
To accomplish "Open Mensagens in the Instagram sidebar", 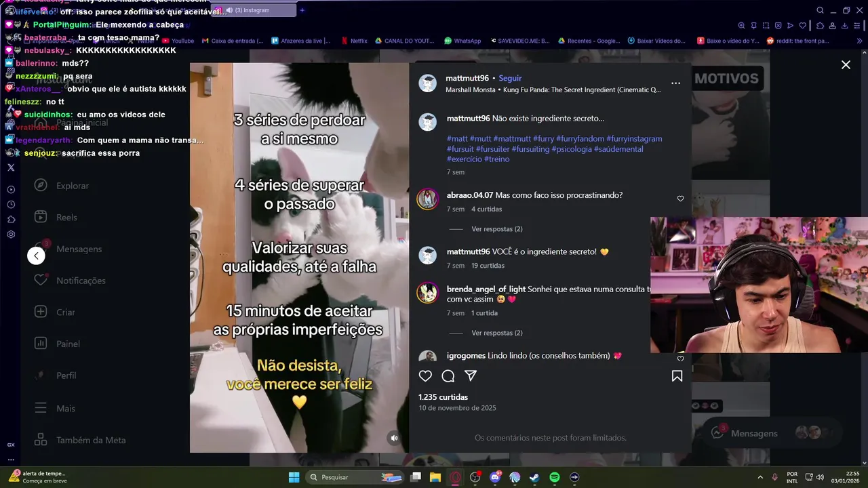I will tap(68, 249).
